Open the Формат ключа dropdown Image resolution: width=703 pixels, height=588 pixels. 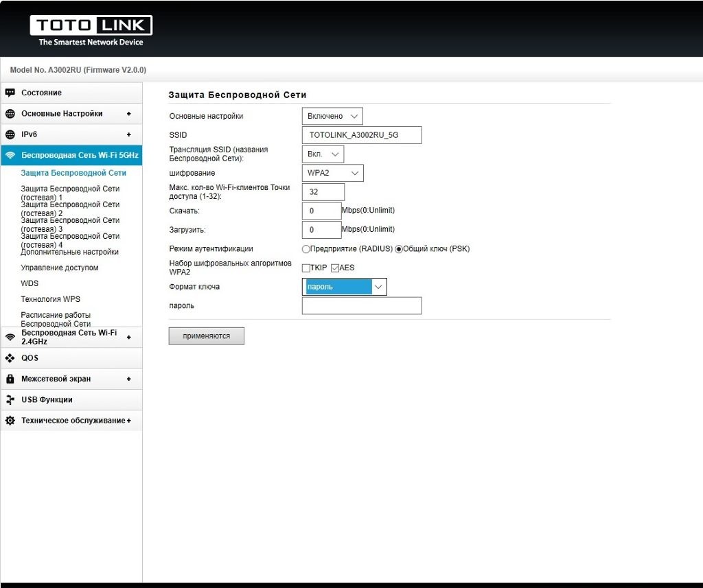[345, 287]
